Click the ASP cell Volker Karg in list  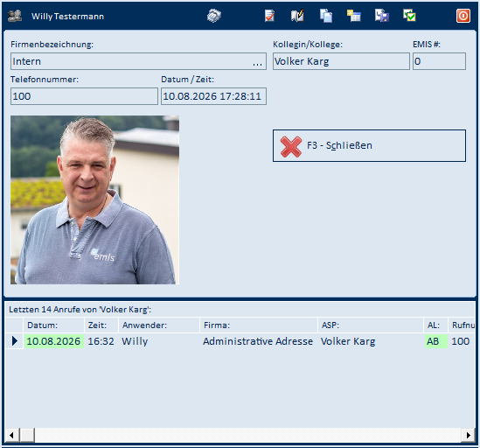pos(371,341)
